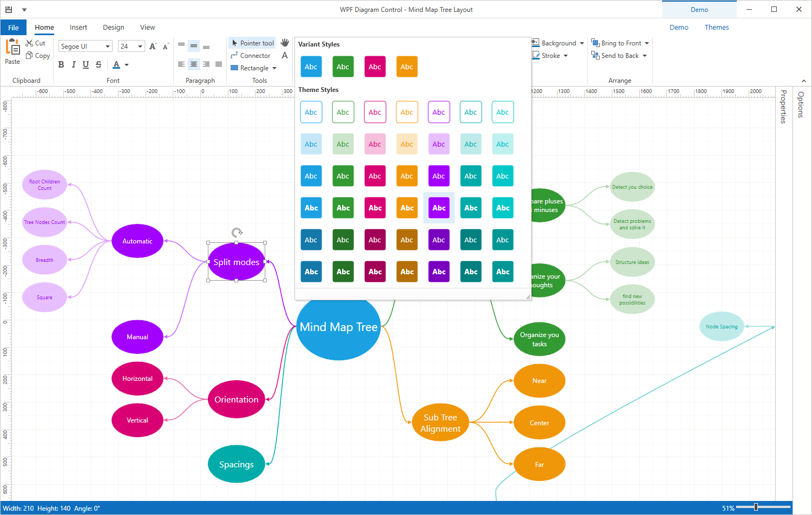This screenshot has width=812, height=515.
Task: Select the Pointer tool
Action: point(252,43)
